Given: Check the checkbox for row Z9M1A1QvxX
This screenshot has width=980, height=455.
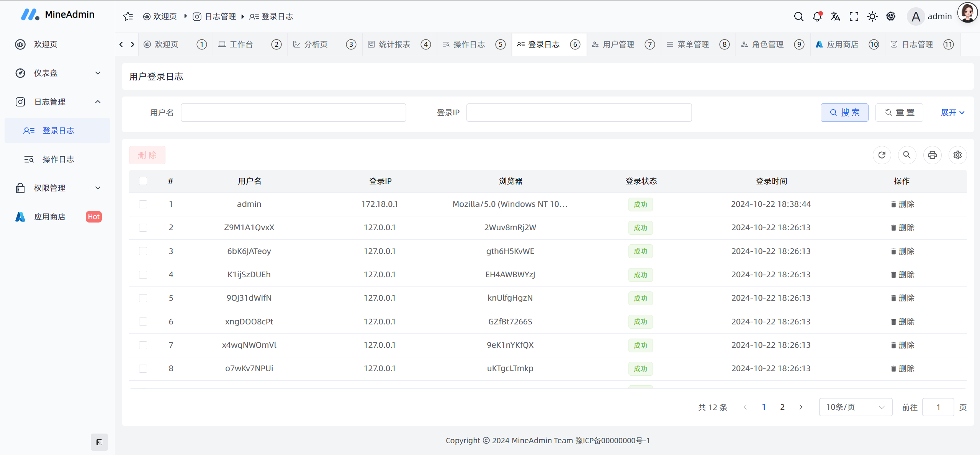Looking at the screenshot, I should click(143, 227).
